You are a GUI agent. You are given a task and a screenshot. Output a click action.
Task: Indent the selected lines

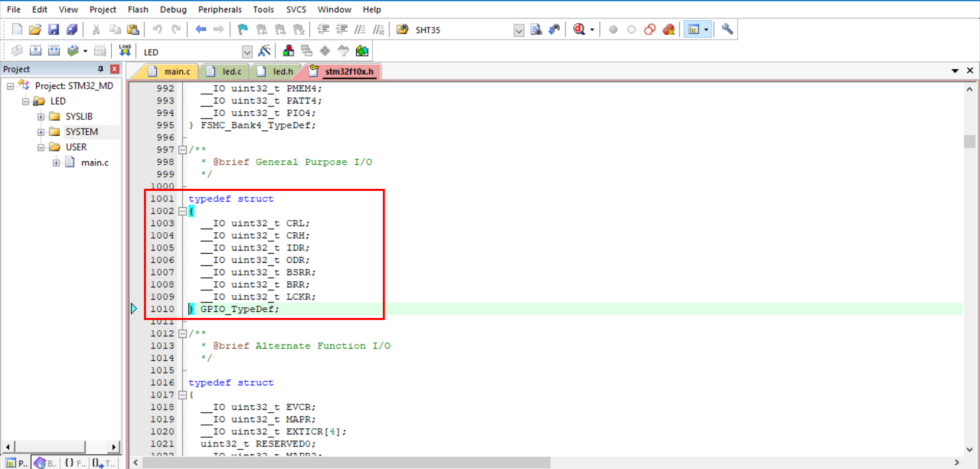click(323, 30)
